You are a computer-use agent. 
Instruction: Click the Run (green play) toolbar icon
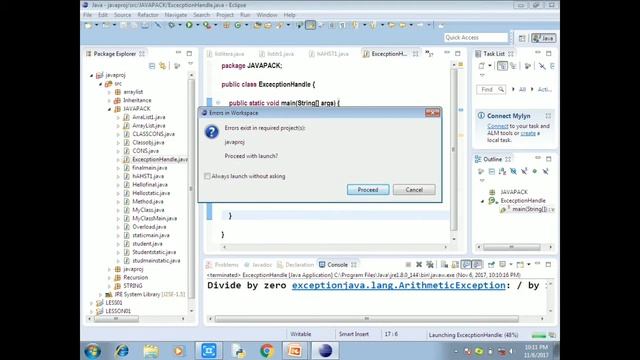click(189, 25)
